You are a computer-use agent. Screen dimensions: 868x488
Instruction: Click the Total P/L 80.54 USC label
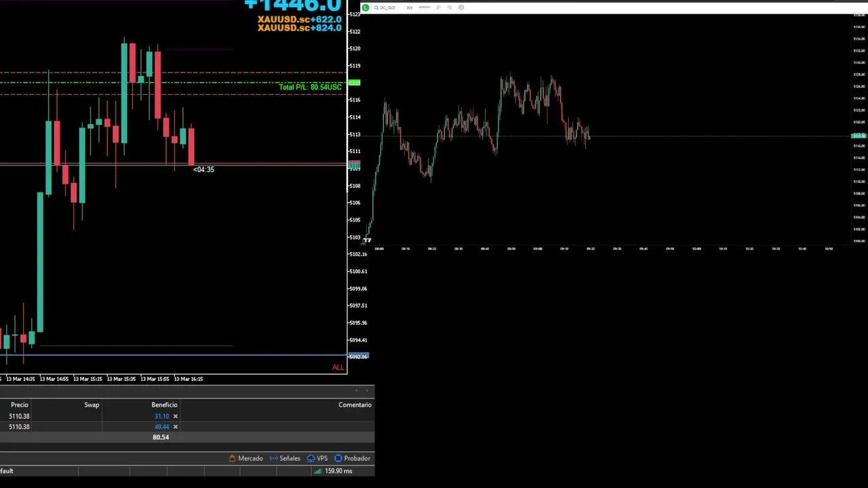tap(310, 87)
